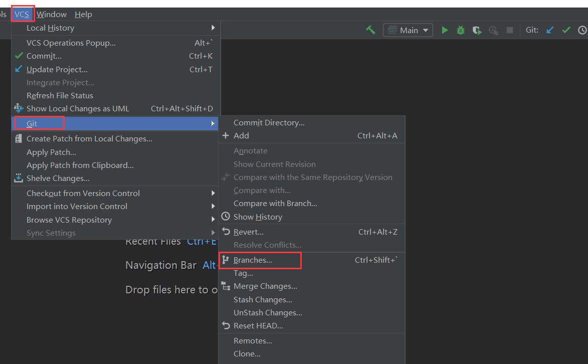
Task: Select Compare with Branch...
Action: [312, 204]
